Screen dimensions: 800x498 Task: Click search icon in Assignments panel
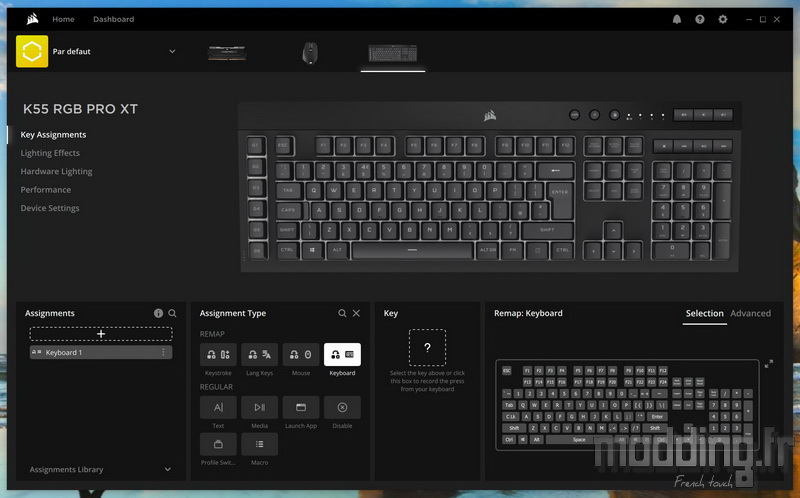point(172,313)
